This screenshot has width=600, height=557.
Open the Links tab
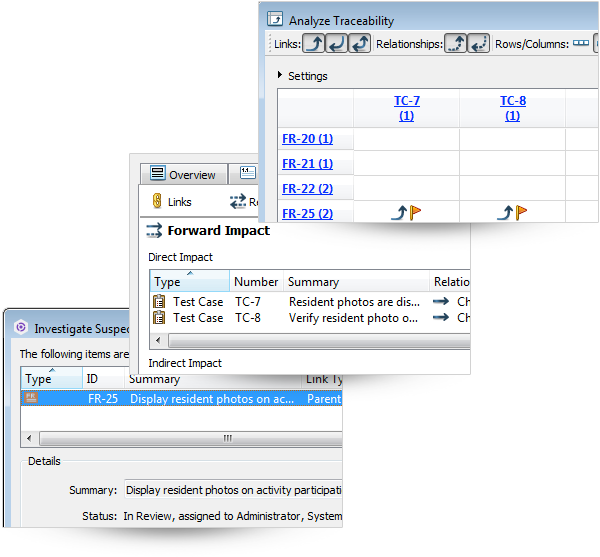[x=171, y=202]
